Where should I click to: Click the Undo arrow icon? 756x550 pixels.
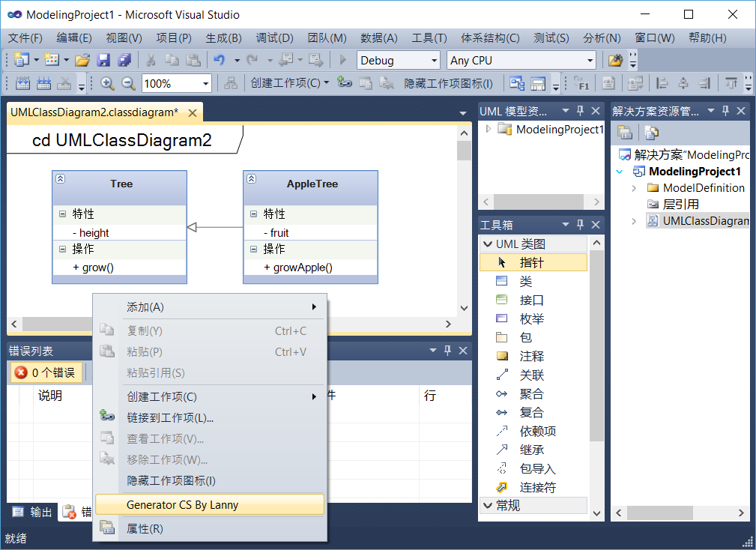(220, 60)
